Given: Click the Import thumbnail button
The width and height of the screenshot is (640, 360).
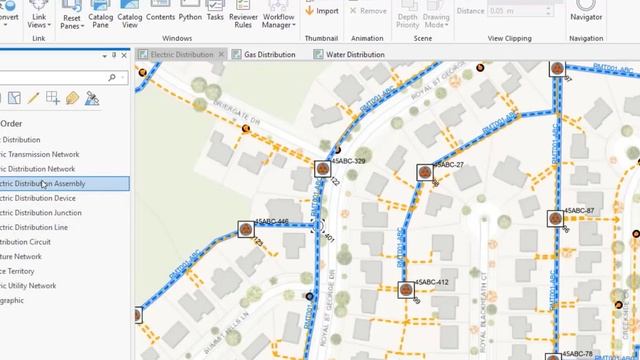Looking at the screenshot, I should point(322,11).
